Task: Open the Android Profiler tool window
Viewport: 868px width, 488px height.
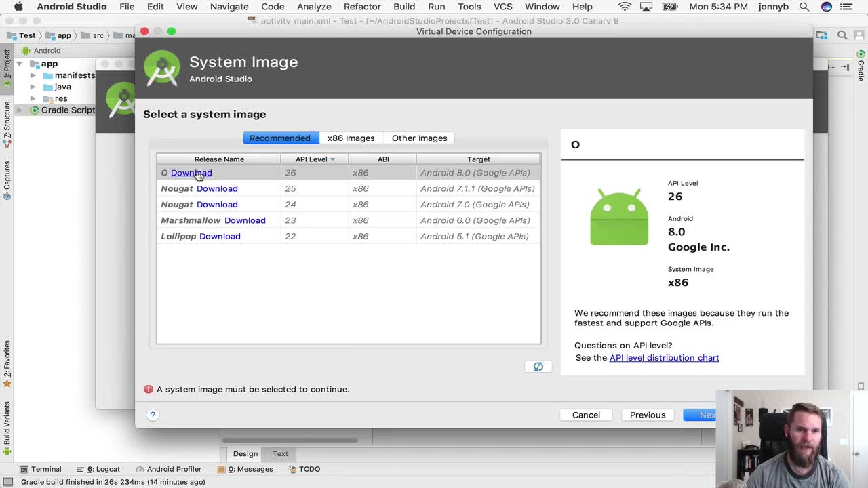Action: point(169,469)
